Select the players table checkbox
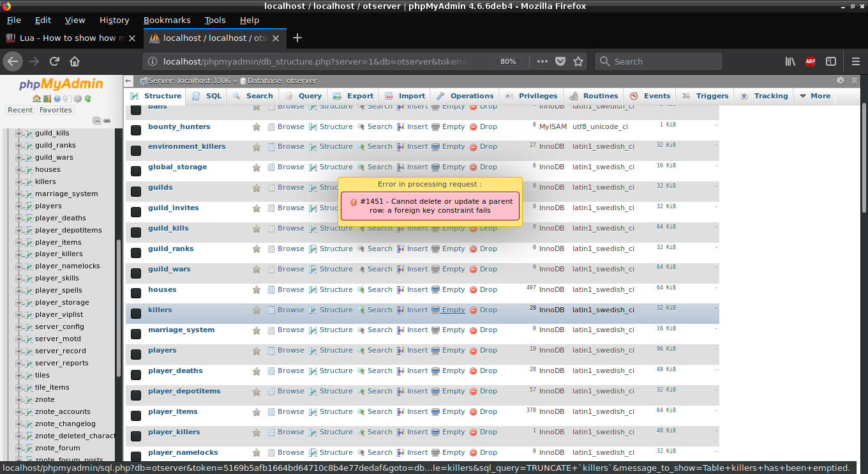Viewport: 868px width, 474px height. coord(136,354)
